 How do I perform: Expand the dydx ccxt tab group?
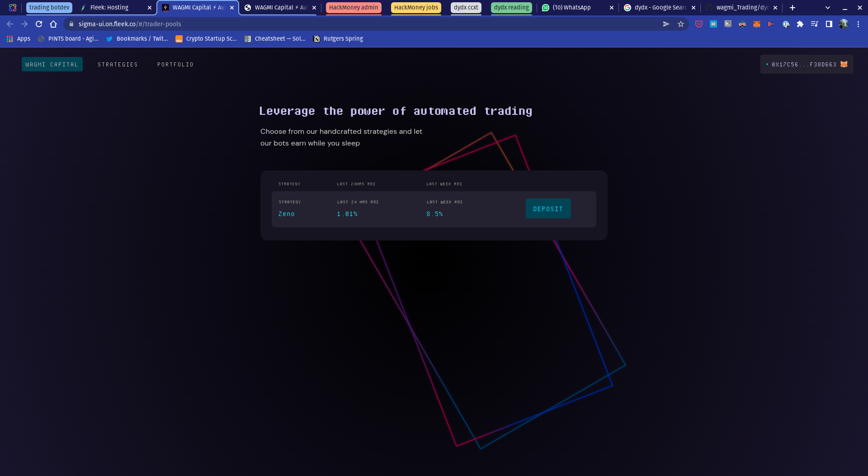coord(466,7)
